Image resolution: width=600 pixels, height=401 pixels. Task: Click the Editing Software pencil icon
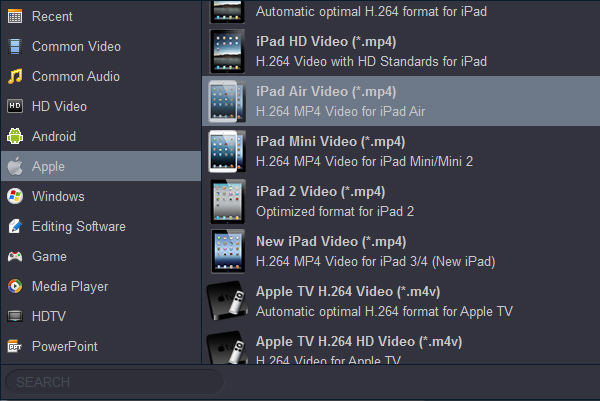15,226
